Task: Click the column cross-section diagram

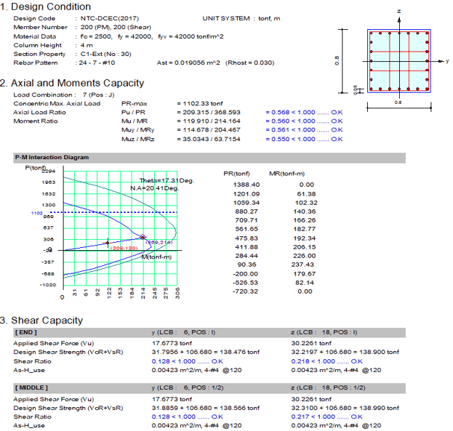Action: 399,61
